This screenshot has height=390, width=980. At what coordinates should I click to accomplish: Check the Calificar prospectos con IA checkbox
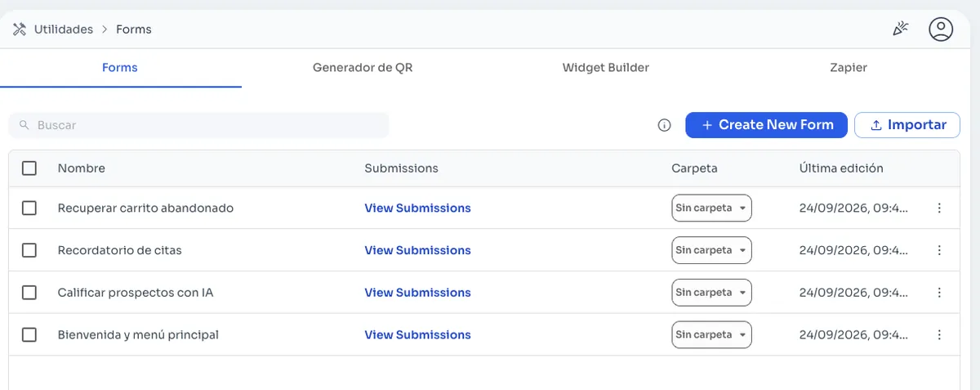pos(29,293)
